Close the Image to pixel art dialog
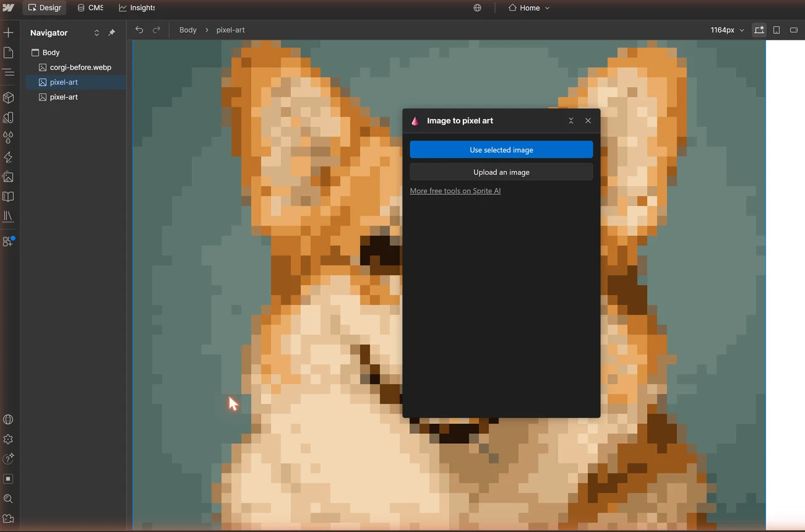This screenshot has width=805, height=532. [x=588, y=121]
